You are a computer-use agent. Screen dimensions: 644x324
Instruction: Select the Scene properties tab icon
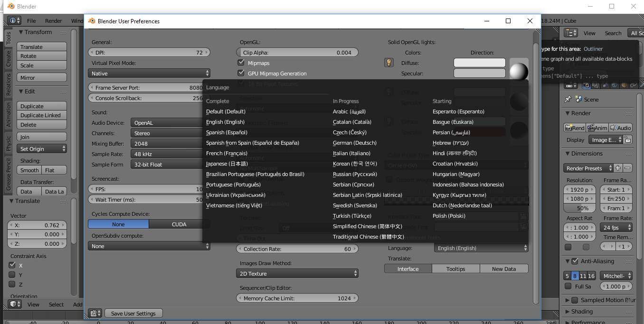click(605, 85)
